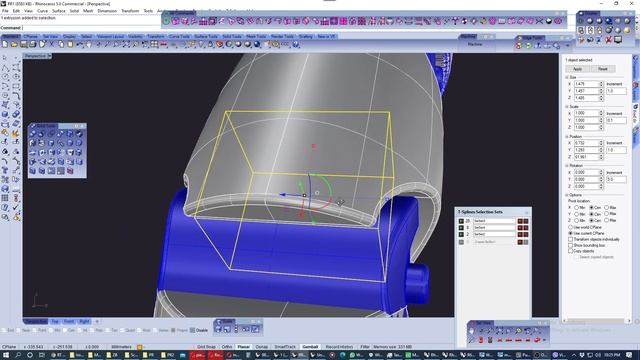Open the Curve menu
Screen dimensions: 640x360
point(42,11)
